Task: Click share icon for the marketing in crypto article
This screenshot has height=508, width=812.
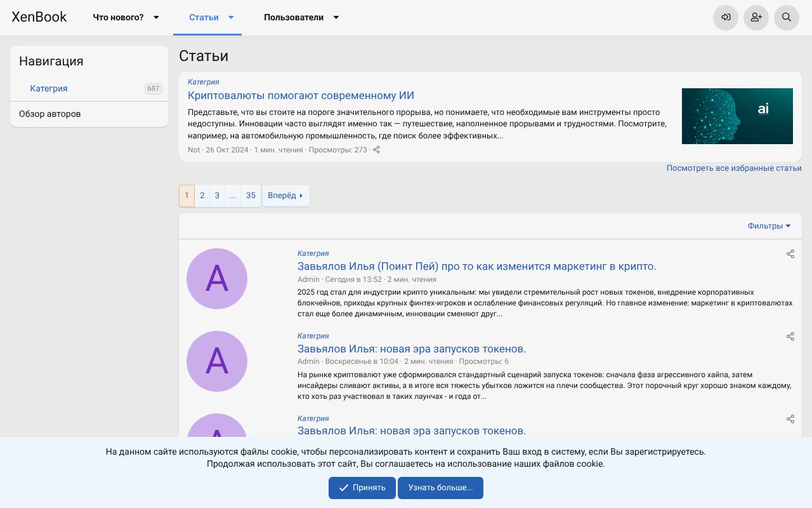Action: click(x=790, y=254)
